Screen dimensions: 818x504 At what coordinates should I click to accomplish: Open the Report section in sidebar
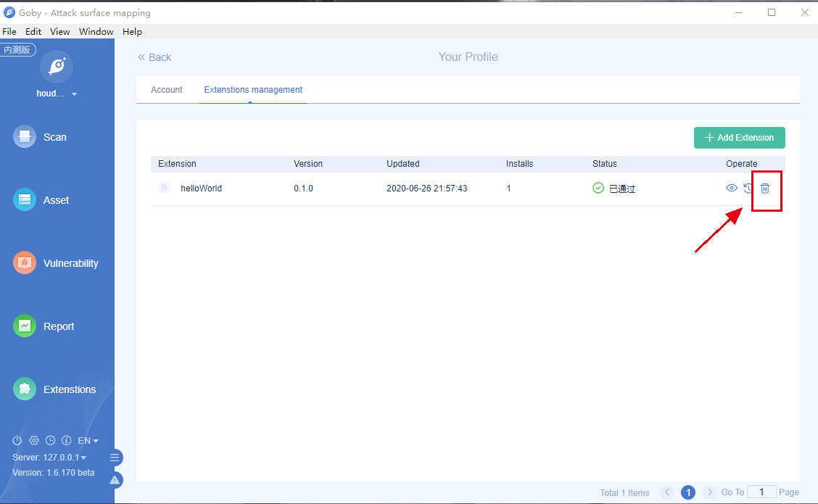(x=44, y=326)
